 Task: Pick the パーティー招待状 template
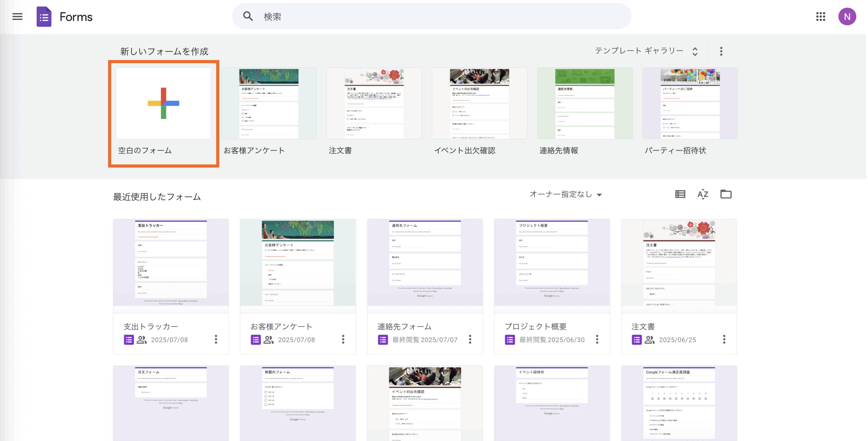[x=690, y=103]
